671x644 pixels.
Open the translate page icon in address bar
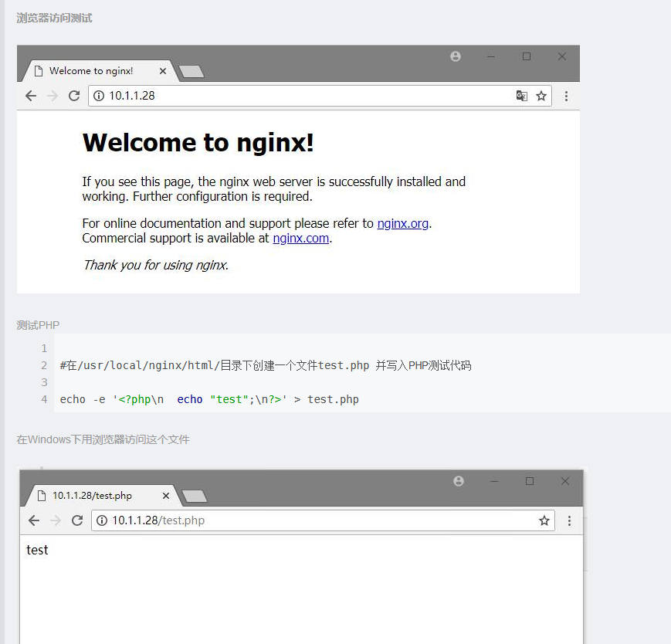522,96
